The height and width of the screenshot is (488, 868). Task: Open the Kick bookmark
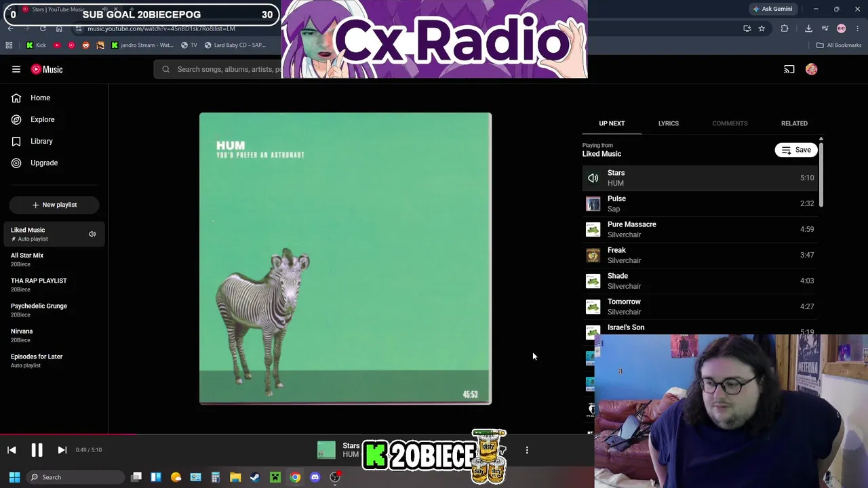tap(36, 45)
